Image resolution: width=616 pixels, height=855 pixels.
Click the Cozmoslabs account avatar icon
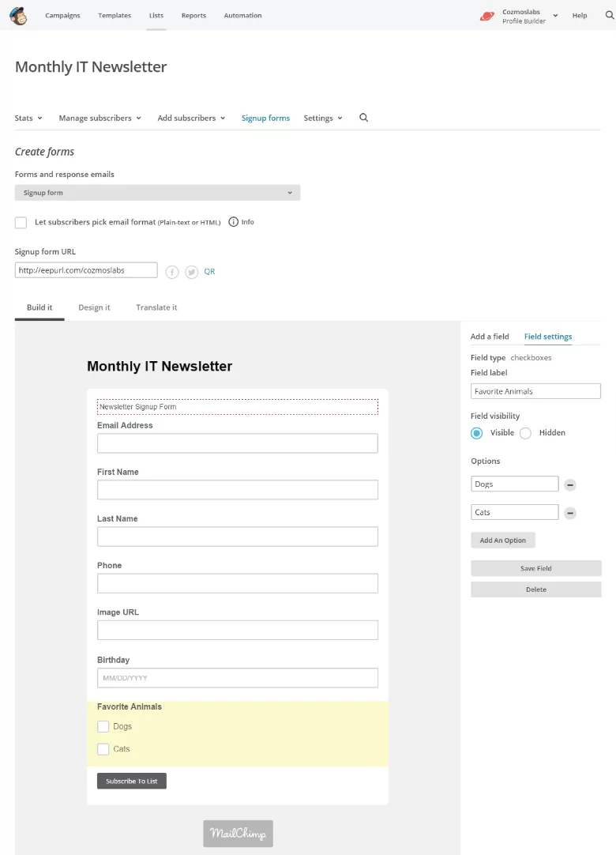click(486, 17)
